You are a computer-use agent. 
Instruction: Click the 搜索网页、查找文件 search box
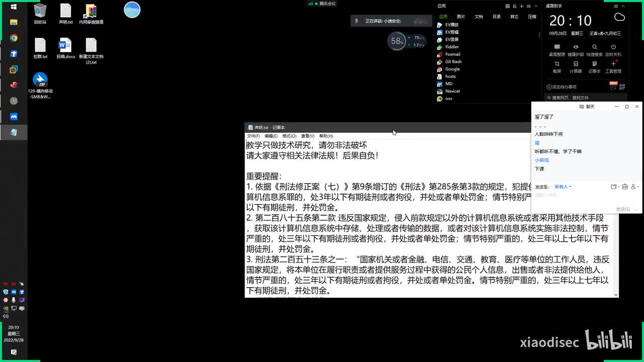tap(586, 98)
